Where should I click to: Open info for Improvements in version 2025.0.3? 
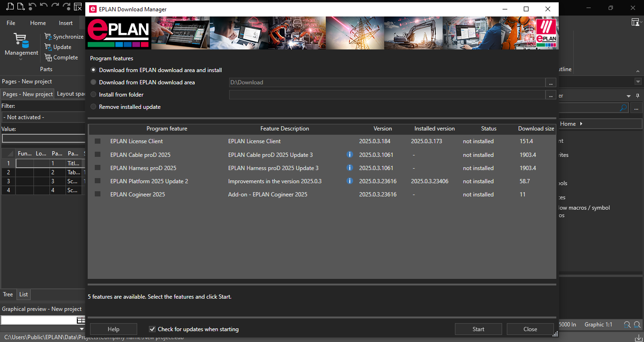(350, 181)
